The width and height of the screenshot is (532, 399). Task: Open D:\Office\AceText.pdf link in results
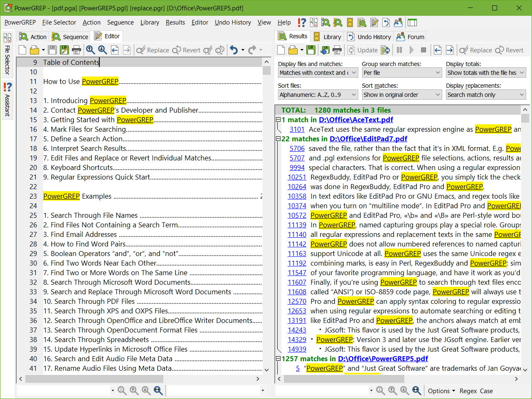(x=356, y=120)
